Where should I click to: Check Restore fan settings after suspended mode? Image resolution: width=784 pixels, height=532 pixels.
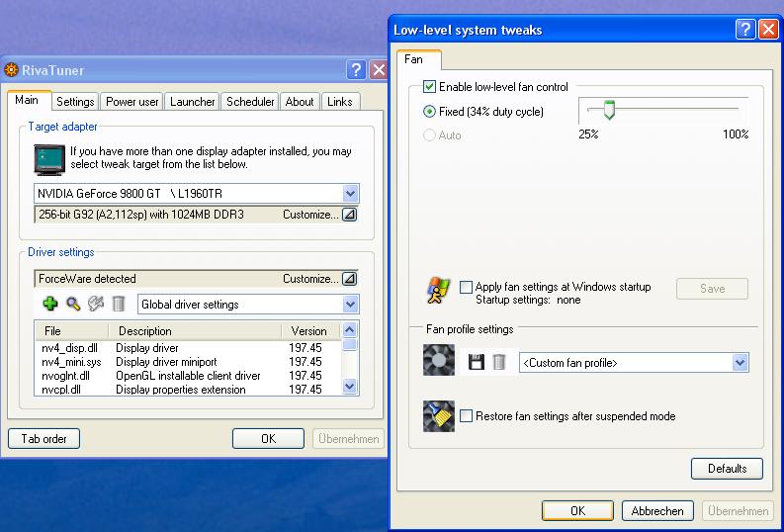(466, 416)
